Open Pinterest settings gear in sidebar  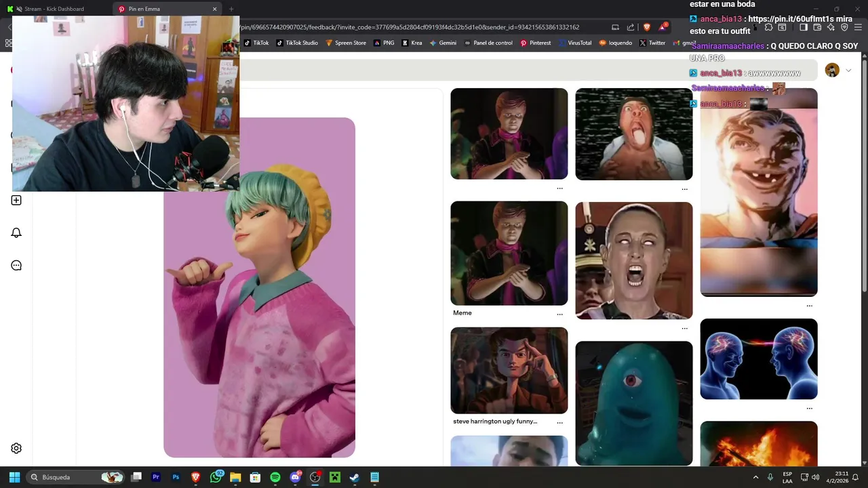click(x=16, y=448)
